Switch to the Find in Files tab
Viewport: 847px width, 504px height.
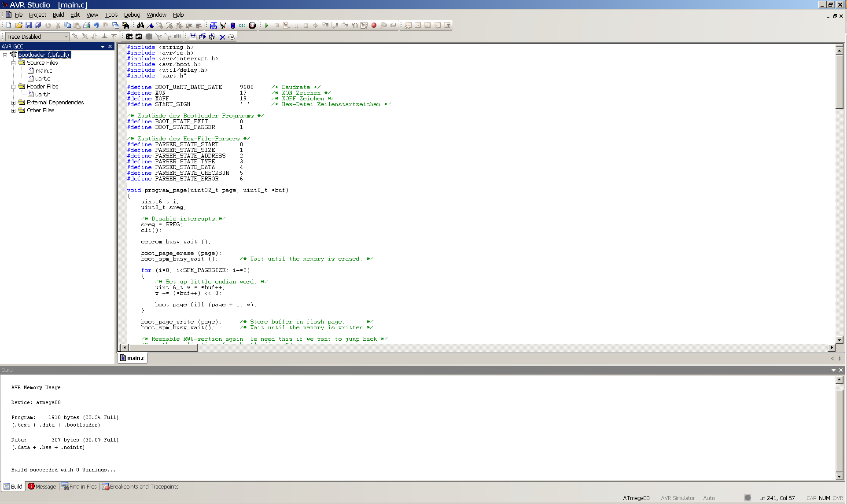[x=79, y=486]
